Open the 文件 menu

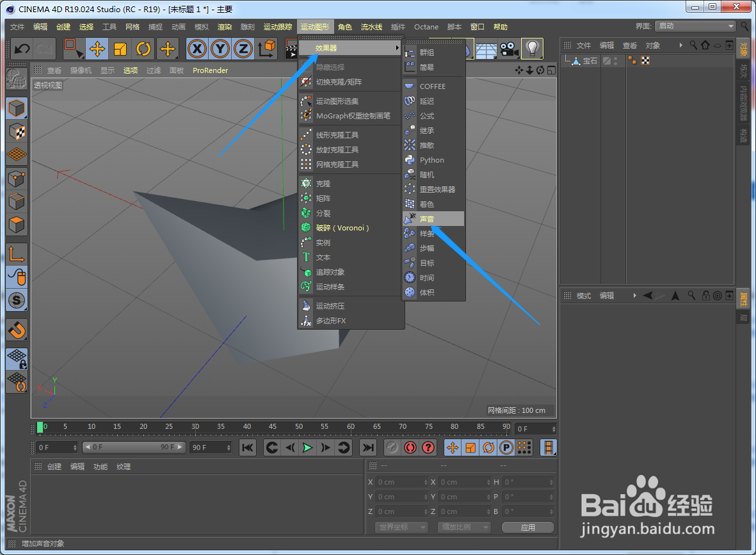tap(17, 27)
